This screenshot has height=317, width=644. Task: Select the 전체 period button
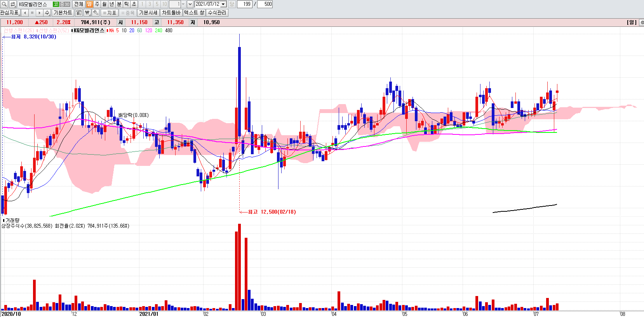78,4
